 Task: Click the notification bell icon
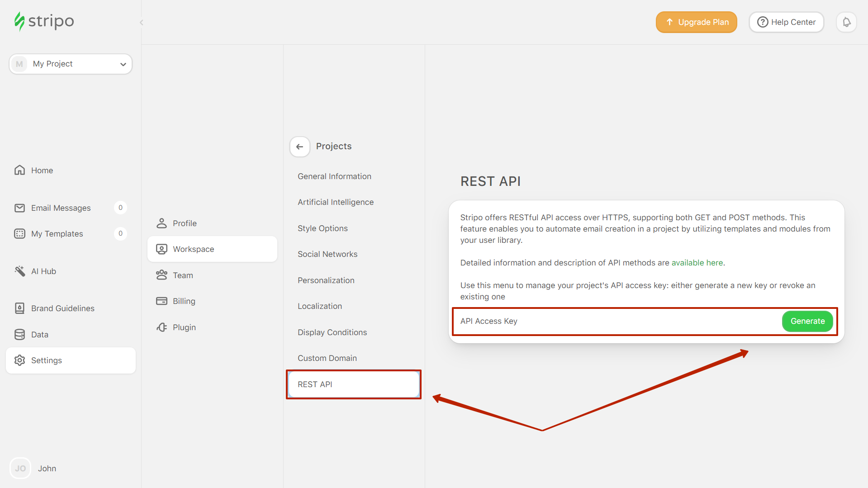[x=846, y=22]
